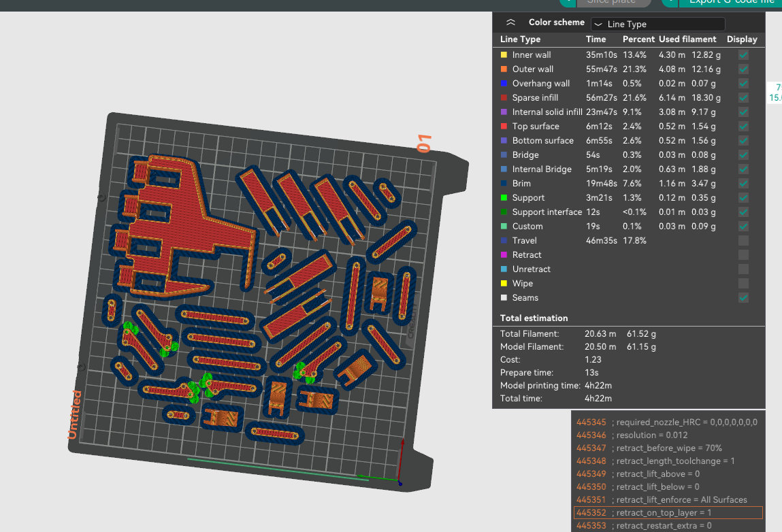Click the Model Filament value 20.50 m
This screenshot has height=532, width=782.
point(600,347)
